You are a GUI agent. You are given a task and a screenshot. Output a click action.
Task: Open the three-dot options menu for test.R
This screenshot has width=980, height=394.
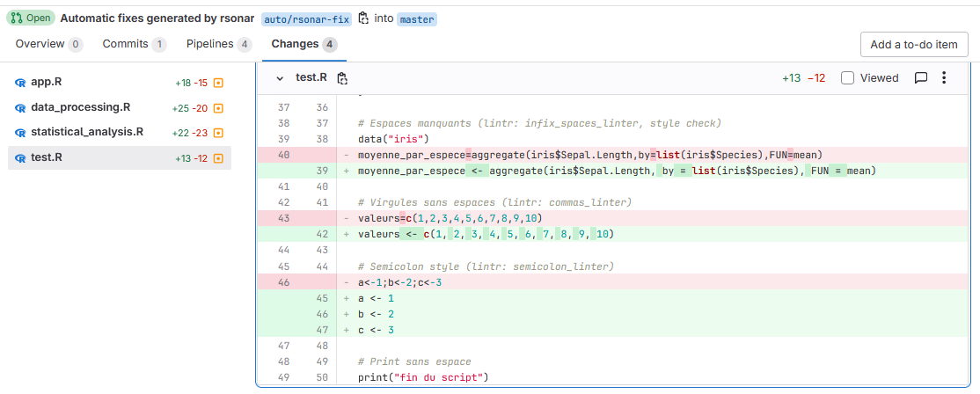click(944, 78)
